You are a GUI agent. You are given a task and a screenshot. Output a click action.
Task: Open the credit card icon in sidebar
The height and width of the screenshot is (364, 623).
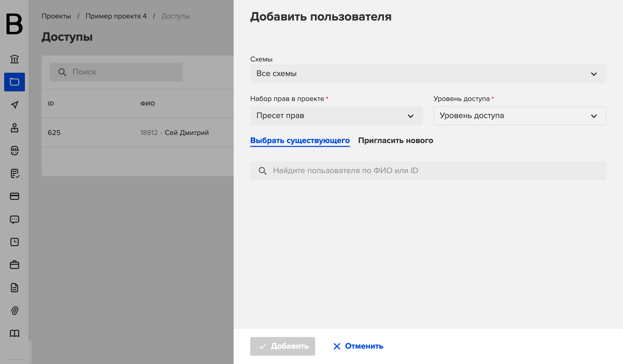[15, 196]
